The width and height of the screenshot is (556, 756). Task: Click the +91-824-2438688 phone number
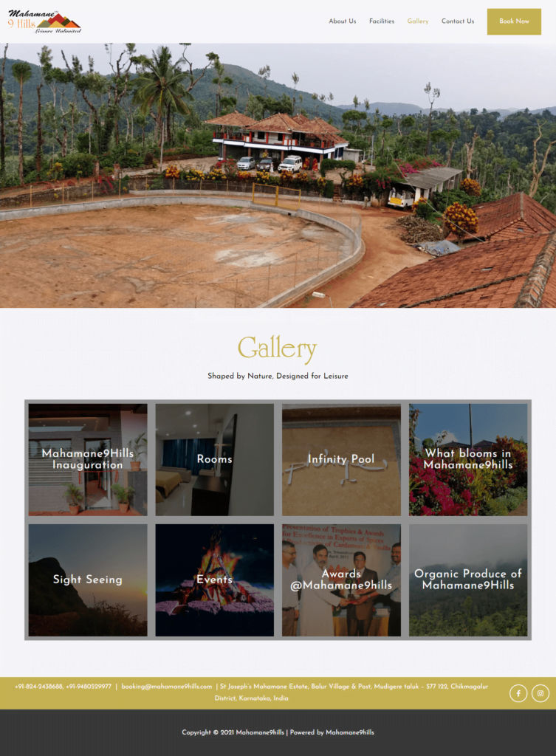(x=38, y=687)
